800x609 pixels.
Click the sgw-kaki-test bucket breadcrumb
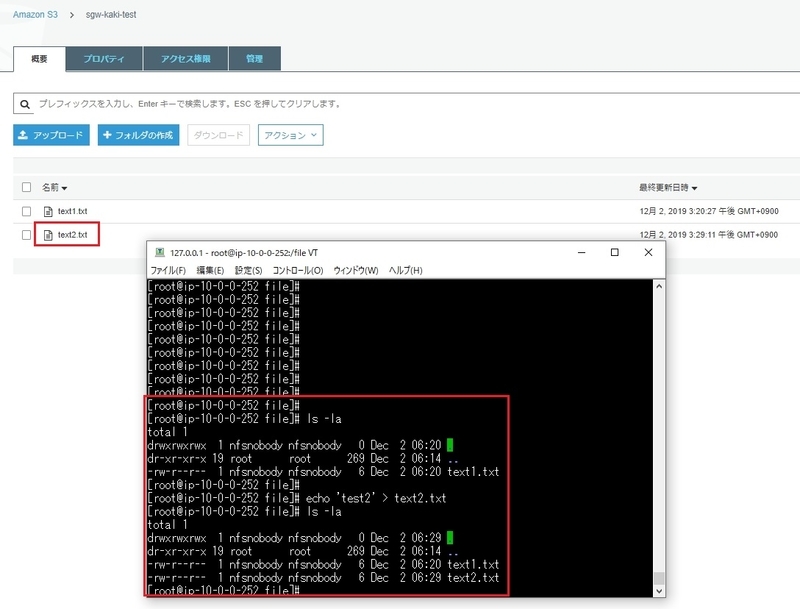[111, 15]
